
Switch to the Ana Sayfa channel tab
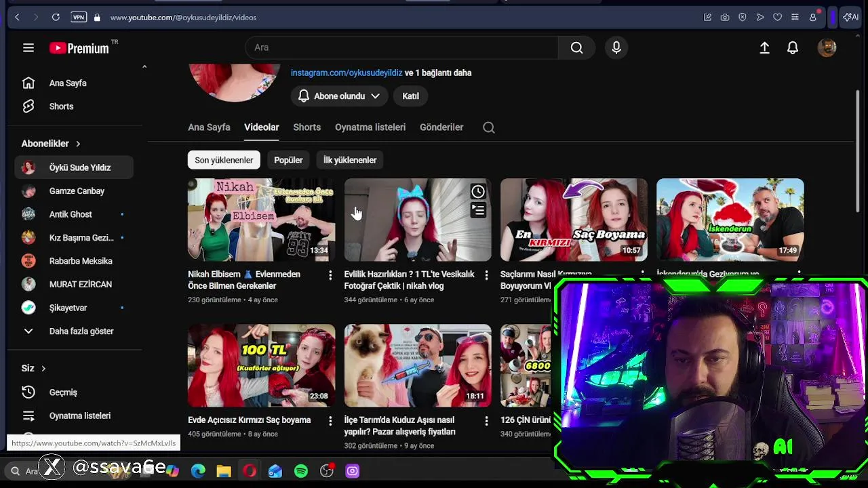point(209,127)
